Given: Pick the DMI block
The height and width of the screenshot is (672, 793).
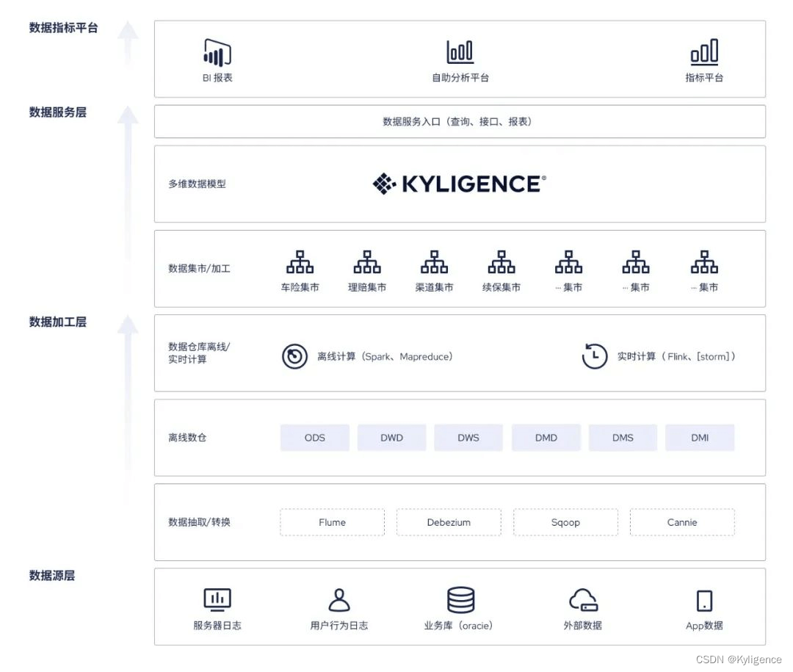Looking at the screenshot, I should [x=700, y=438].
